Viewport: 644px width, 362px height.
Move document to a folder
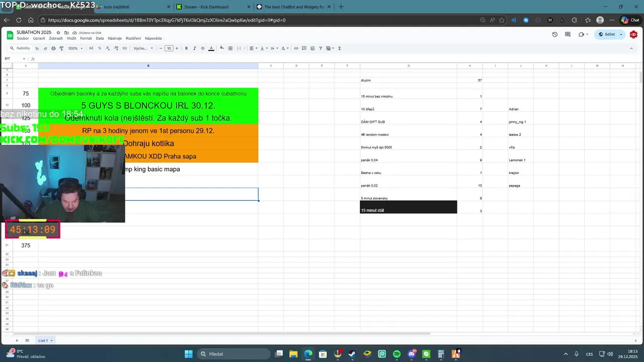click(x=66, y=32)
